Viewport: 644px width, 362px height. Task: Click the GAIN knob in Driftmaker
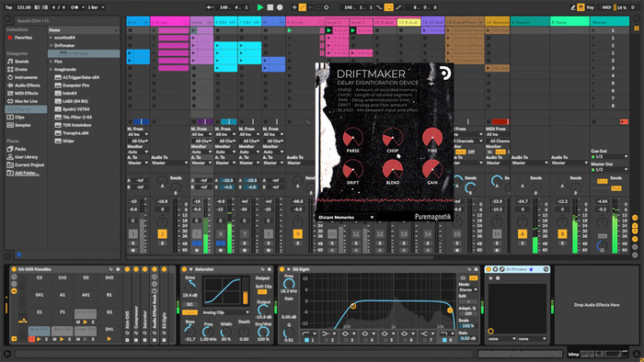[432, 169]
